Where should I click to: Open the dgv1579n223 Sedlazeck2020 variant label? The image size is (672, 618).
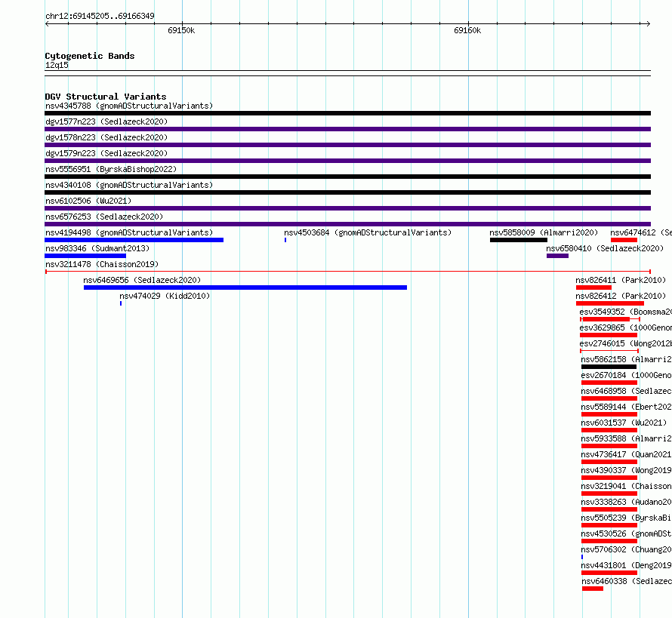tap(106, 153)
